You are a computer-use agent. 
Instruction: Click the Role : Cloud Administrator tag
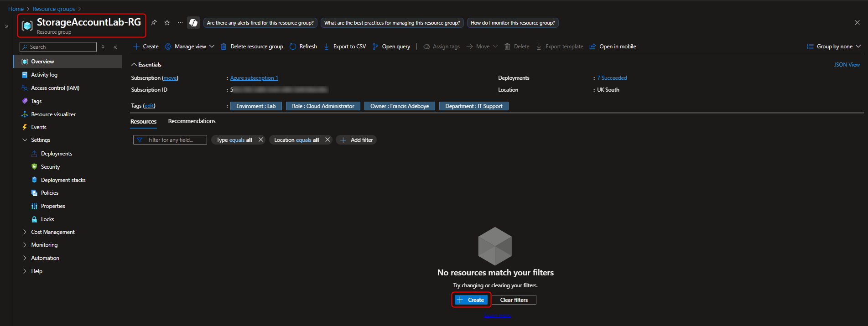pos(323,106)
